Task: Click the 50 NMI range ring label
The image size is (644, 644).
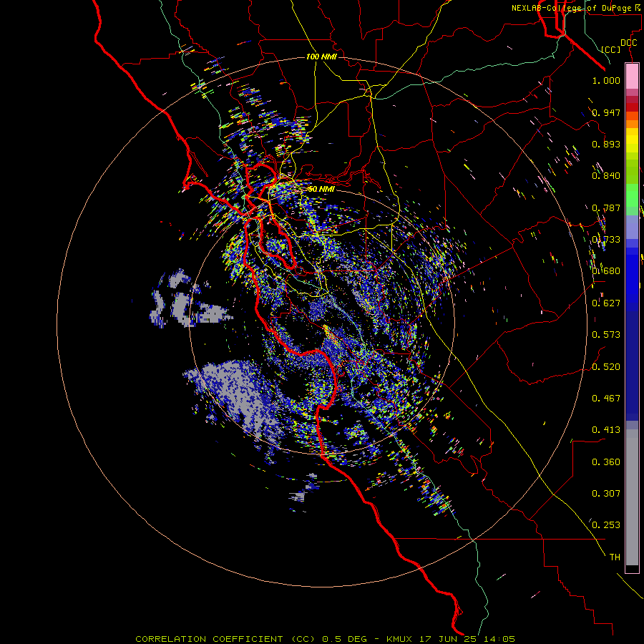Action: (321, 189)
